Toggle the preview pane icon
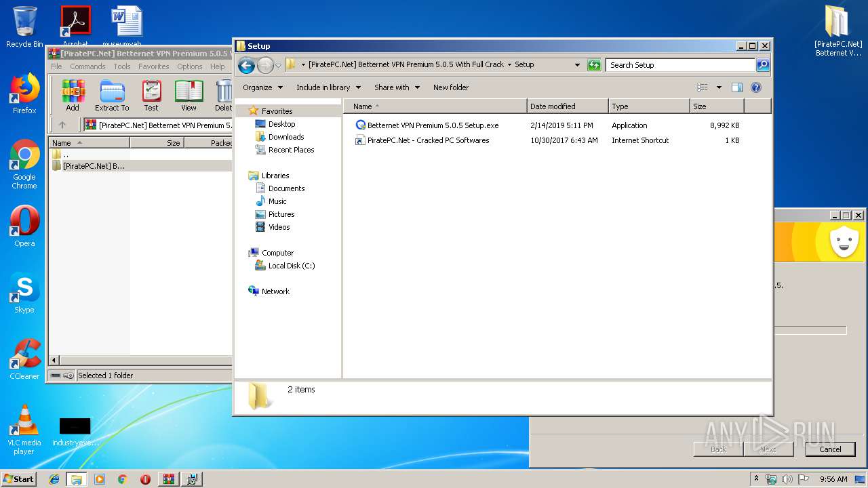868x488 pixels. (737, 87)
